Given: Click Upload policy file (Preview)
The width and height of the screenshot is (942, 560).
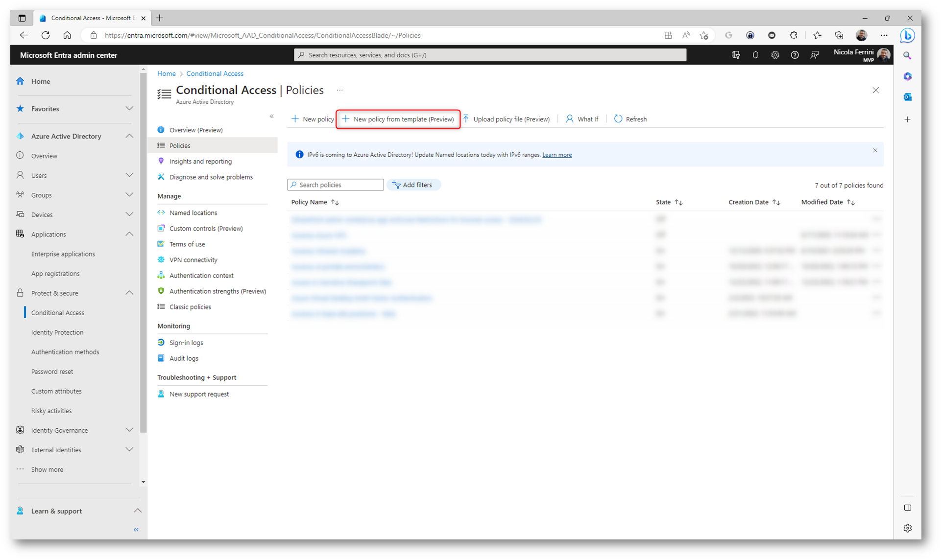Looking at the screenshot, I should pyautogui.click(x=506, y=119).
